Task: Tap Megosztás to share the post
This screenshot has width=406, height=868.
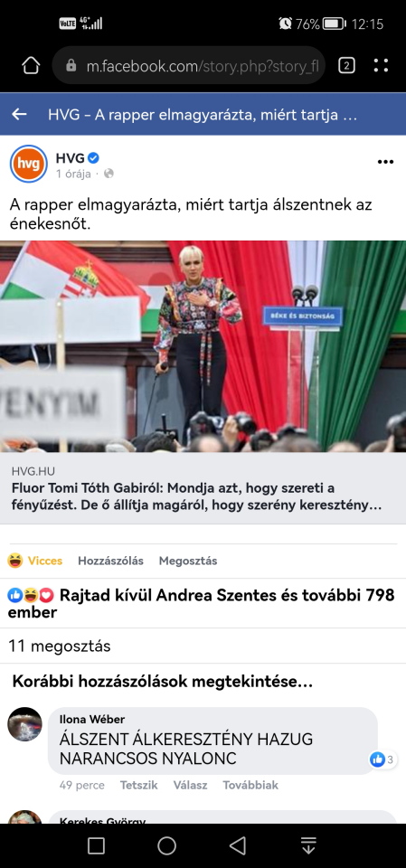Action: coord(188,561)
